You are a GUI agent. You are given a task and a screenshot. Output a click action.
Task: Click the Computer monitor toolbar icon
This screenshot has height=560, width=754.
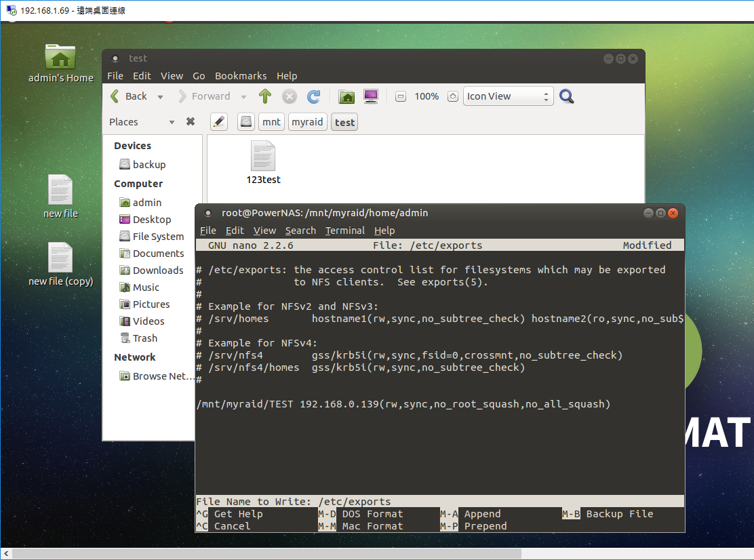(x=371, y=96)
